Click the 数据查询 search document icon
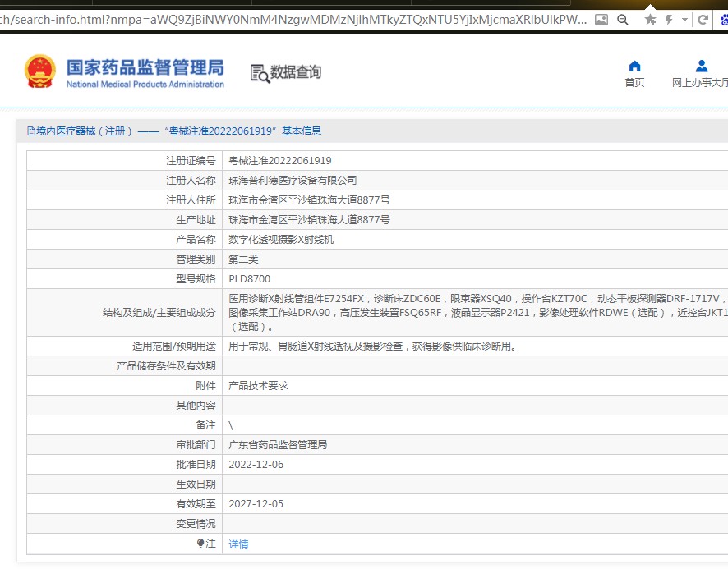The height and width of the screenshot is (569, 728). (260, 73)
